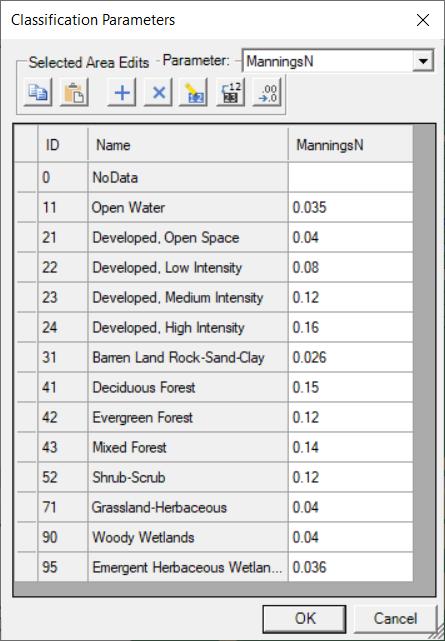The height and width of the screenshot is (641, 445).
Task: Edit the 0.035 value for Open Water
Action: click(351, 207)
